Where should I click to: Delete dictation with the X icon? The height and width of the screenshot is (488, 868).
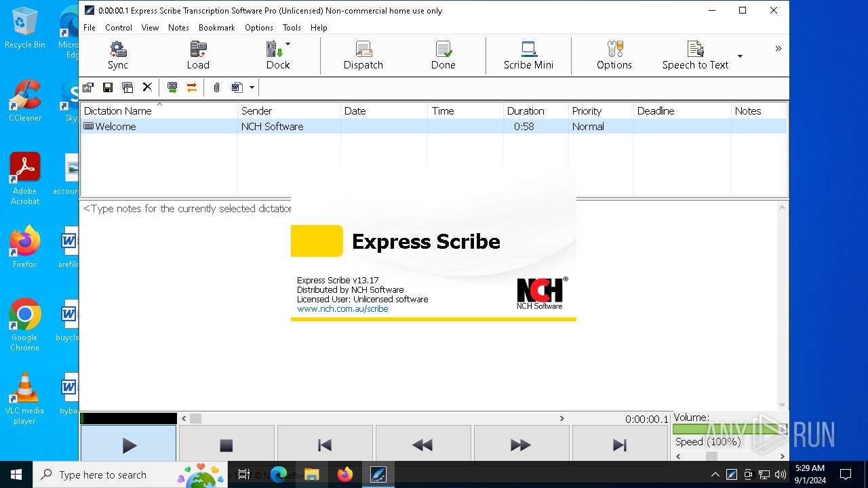pos(147,87)
